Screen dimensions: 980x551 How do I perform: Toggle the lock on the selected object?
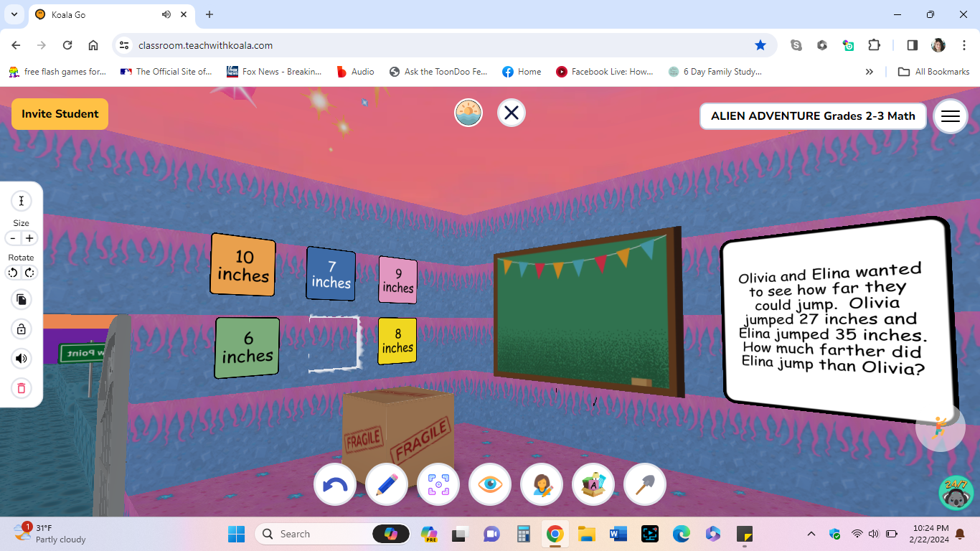click(21, 329)
